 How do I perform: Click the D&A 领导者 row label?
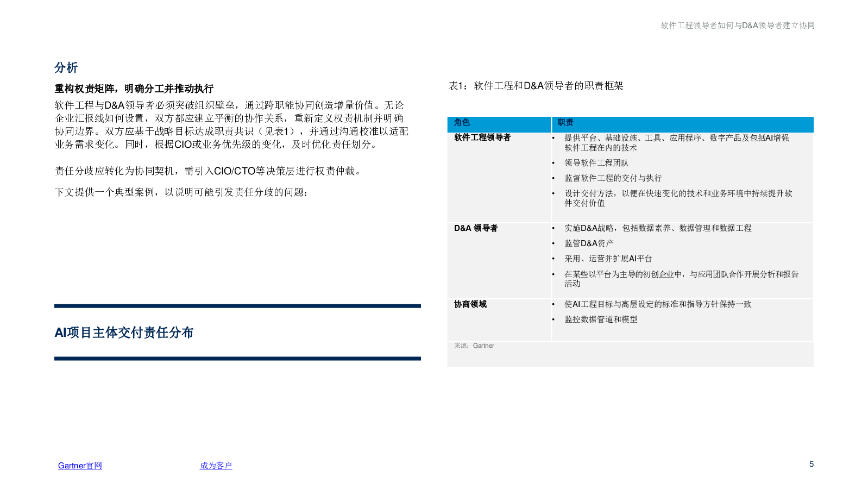point(476,228)
